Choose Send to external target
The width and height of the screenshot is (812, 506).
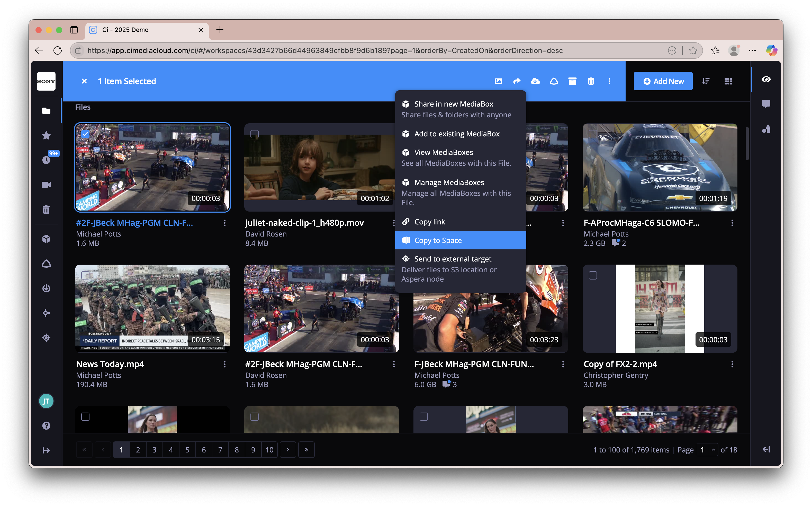[x=460, y=269]
